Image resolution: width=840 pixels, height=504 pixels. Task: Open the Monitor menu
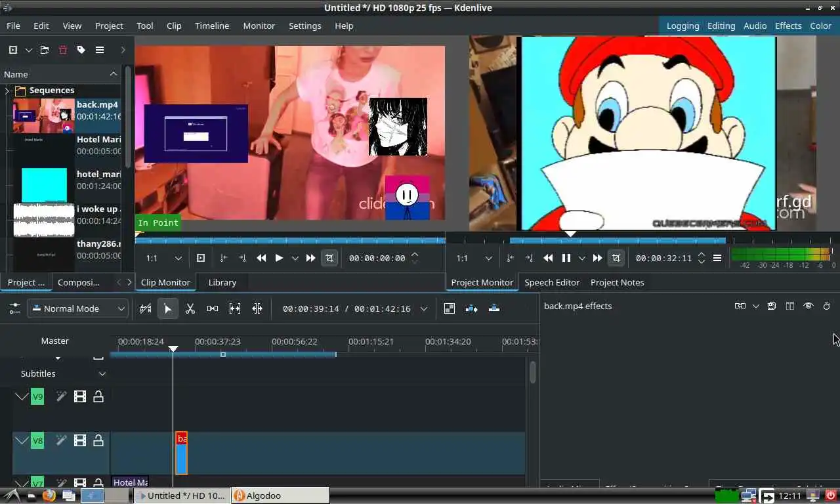pos(259,26)
